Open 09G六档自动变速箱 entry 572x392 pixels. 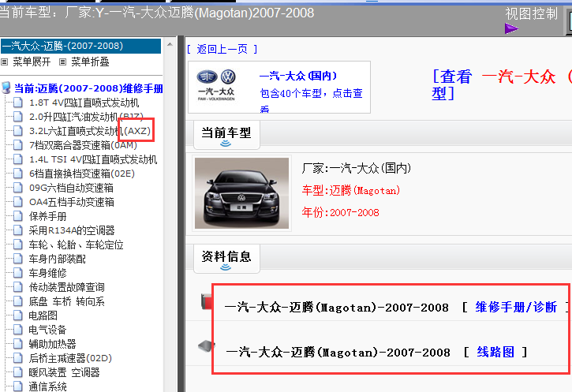click(x=71, y=189)
